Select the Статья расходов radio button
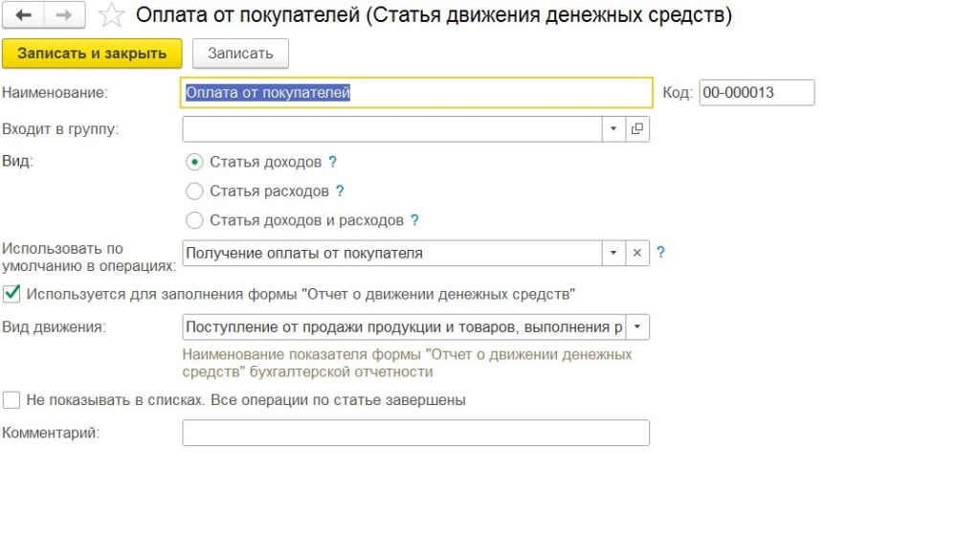 [x=195, y=191]
